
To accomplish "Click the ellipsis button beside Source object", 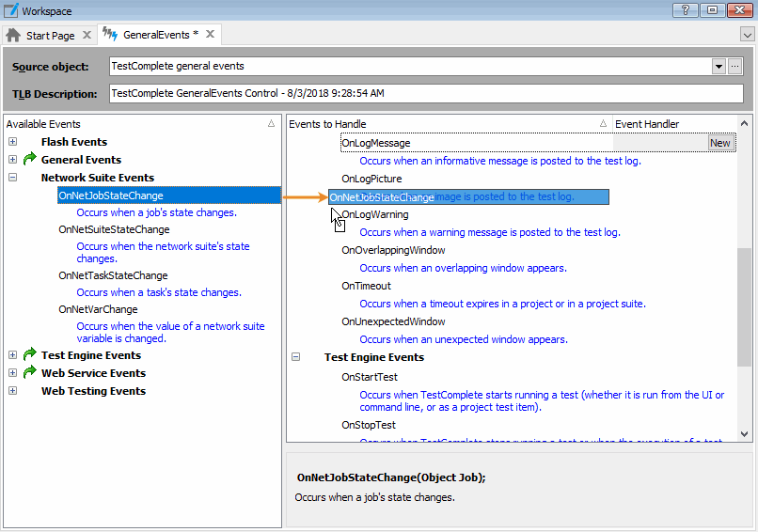I will pyautogui.click(x=735, y=67).
